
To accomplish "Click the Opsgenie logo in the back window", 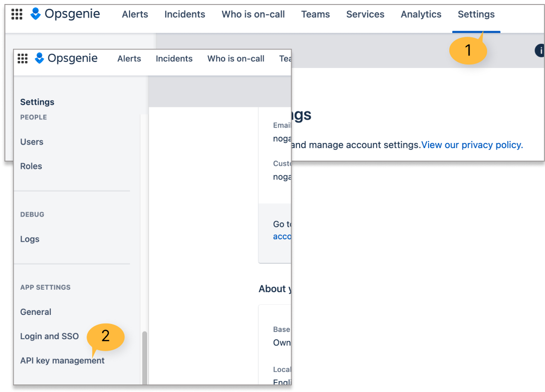I will point(65,14).
